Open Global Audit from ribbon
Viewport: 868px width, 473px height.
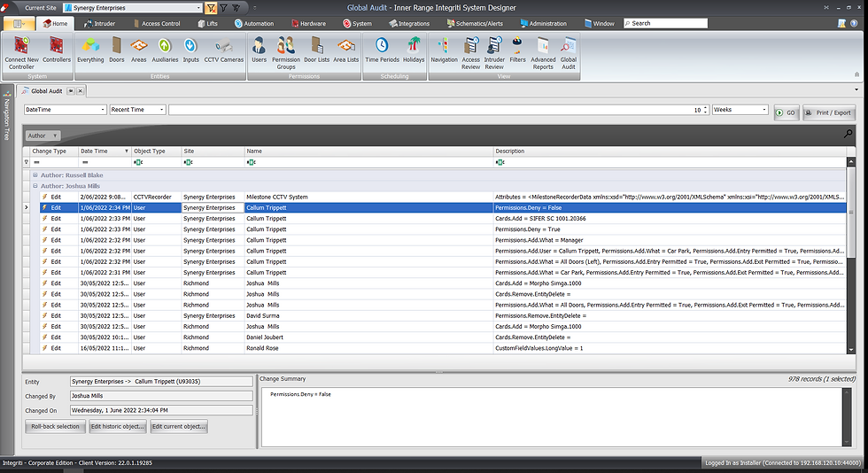point(569,53)
